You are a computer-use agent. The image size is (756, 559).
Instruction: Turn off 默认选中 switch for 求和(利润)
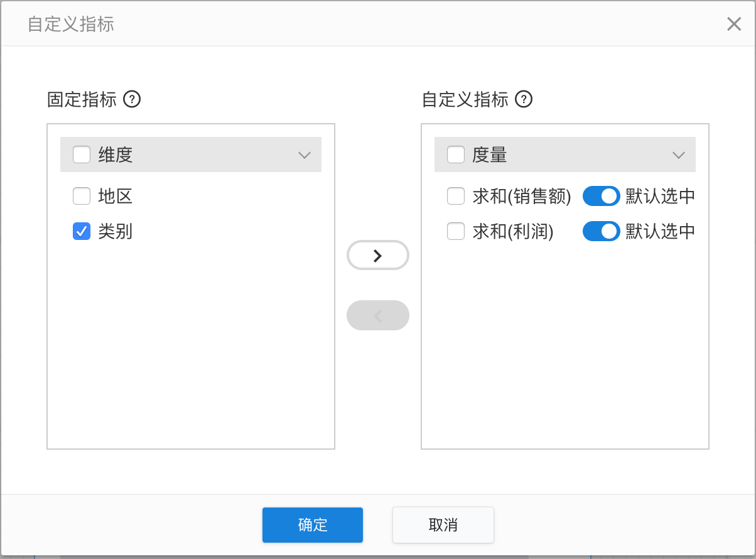tap(601, 232)
